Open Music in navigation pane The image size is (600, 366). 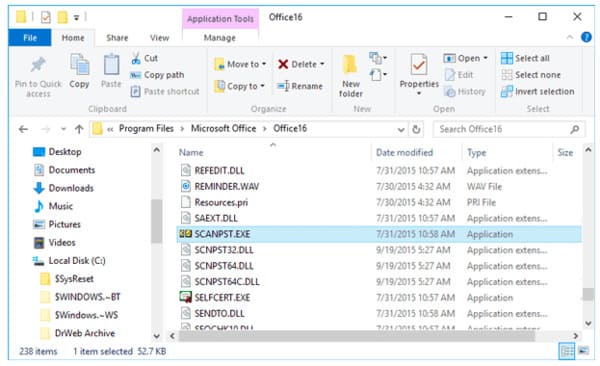[x=53, y=206]
